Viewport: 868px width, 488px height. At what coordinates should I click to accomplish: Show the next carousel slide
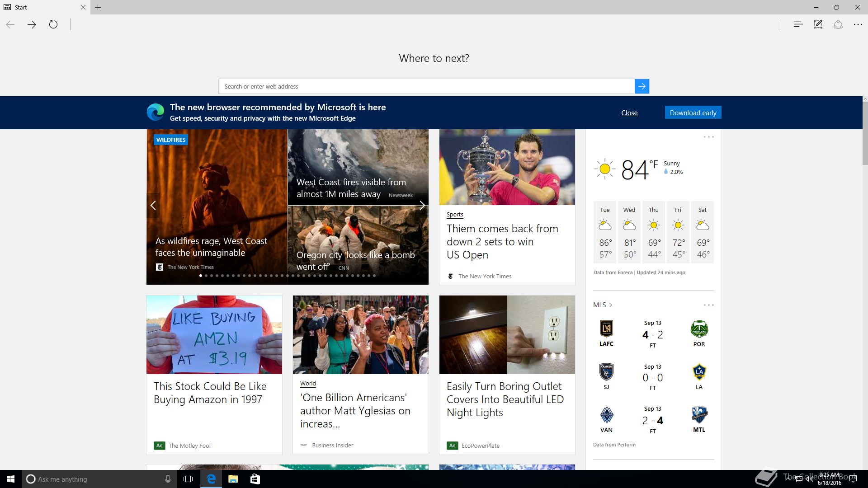(x=422, y=206)
